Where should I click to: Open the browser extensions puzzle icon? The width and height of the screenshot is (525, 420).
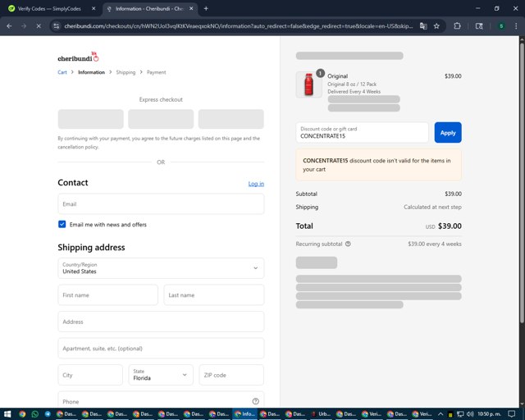point(457,25)
